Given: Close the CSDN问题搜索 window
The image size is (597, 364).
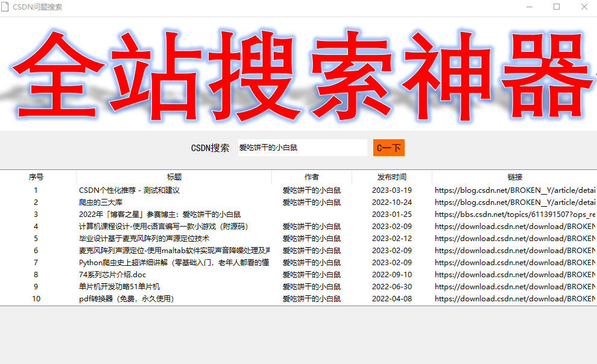Looking at the screenshot, I should coord(584,7).
